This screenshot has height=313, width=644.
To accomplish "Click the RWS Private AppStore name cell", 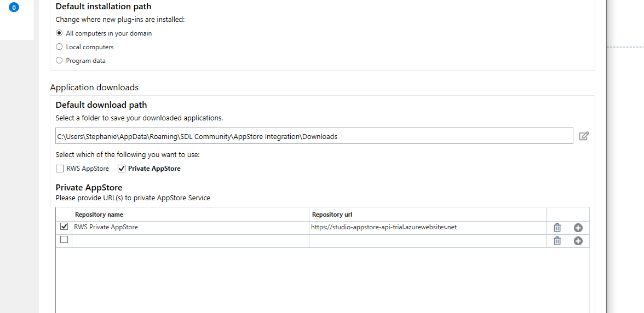I will [x=190, y=227].
